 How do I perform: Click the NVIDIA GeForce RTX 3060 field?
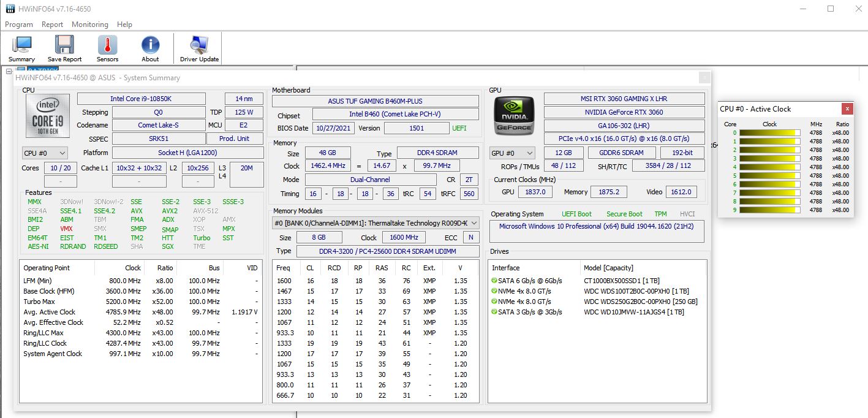(x=624, y=112)
